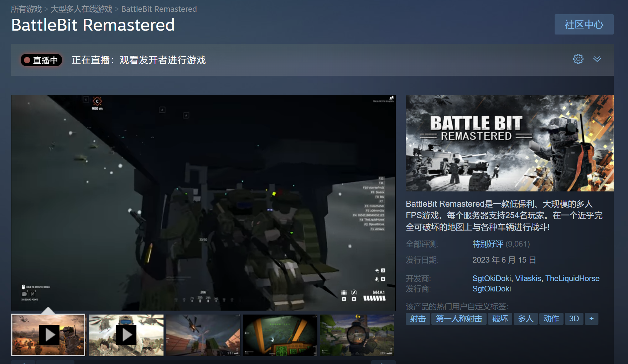Select the 射击 tag
Viewport: 628px width, 364px height.
pos(418,319)
